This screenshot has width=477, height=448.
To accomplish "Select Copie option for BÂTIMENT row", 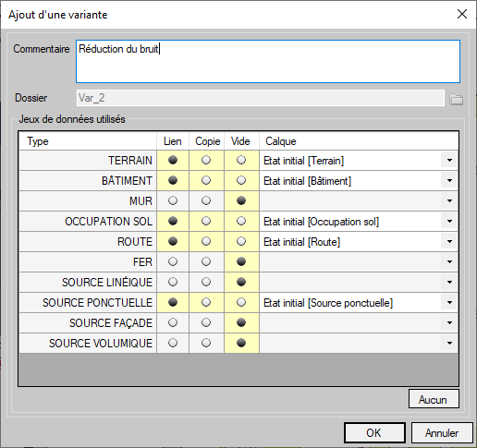I will pos(206,180).
